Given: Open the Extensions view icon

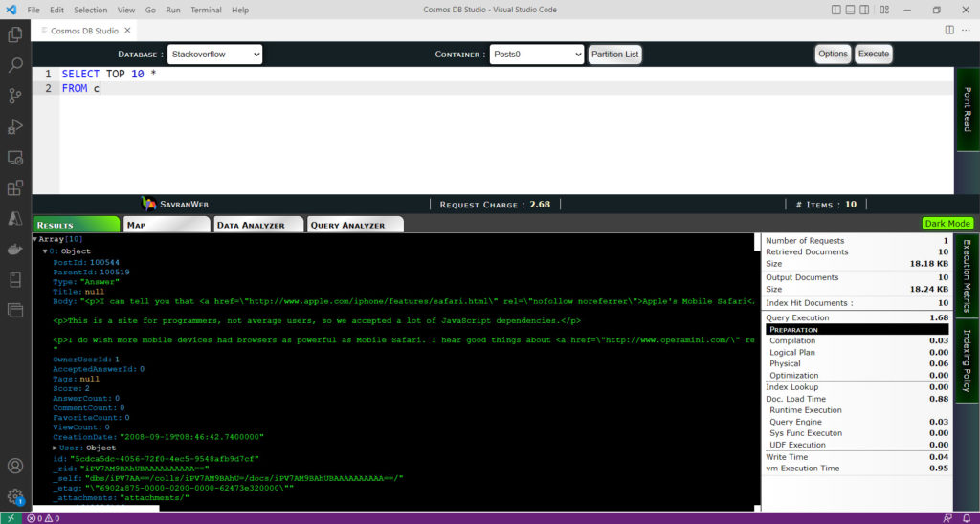Looking at the screenshot, I should pos(15,187).
